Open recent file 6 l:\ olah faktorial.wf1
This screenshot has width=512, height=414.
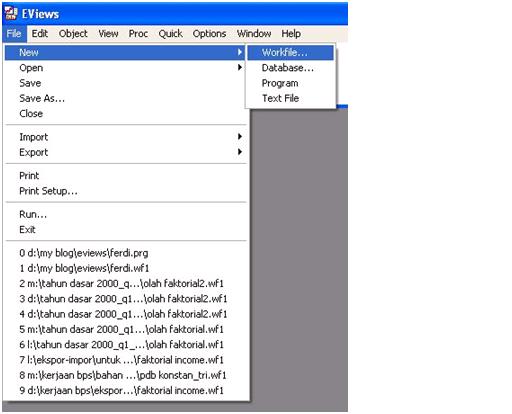click(x=125, y=345)
